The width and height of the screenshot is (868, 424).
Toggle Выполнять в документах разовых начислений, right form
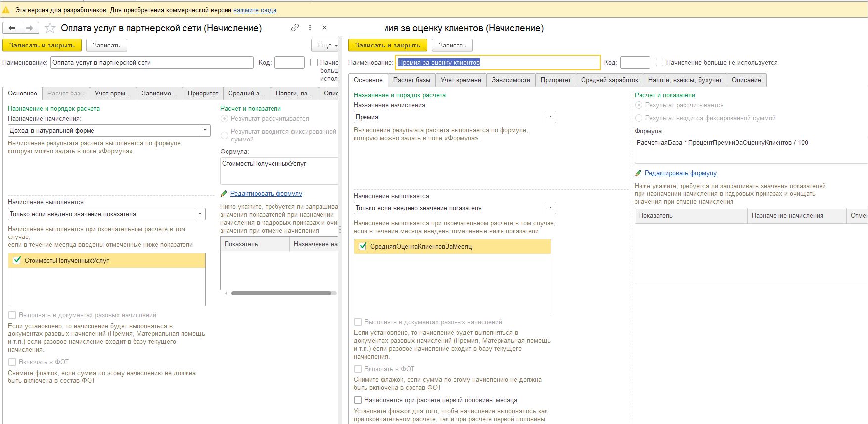click(358, 322)
